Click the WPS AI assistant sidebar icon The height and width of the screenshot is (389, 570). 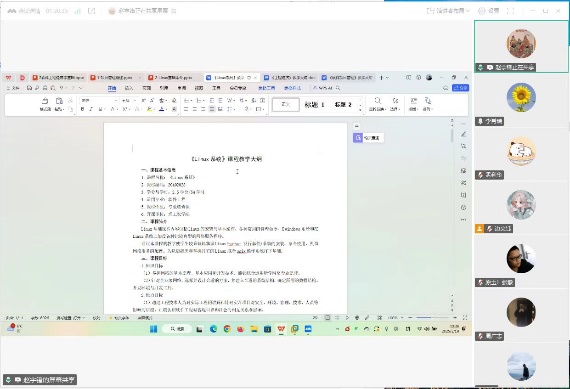(x=358, y=138)
